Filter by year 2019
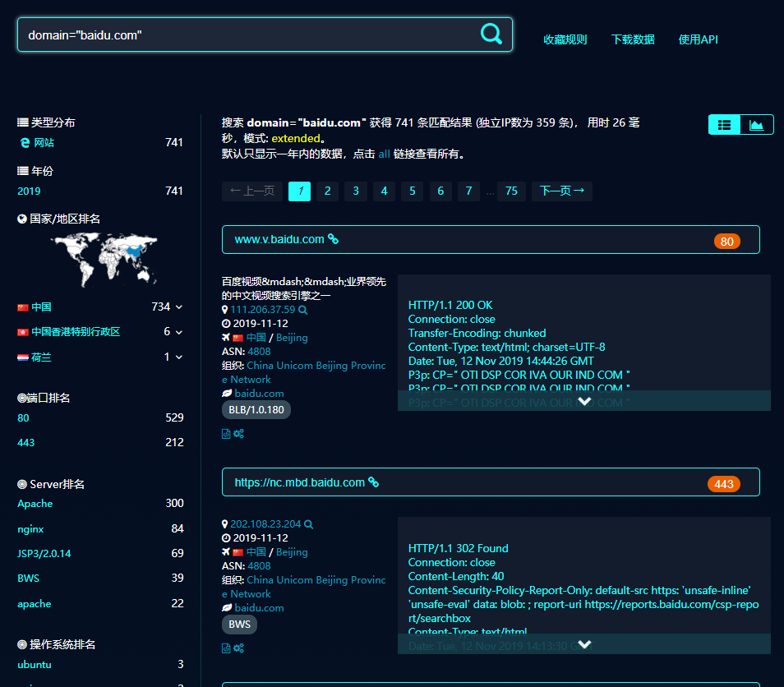 coord(29,191)
